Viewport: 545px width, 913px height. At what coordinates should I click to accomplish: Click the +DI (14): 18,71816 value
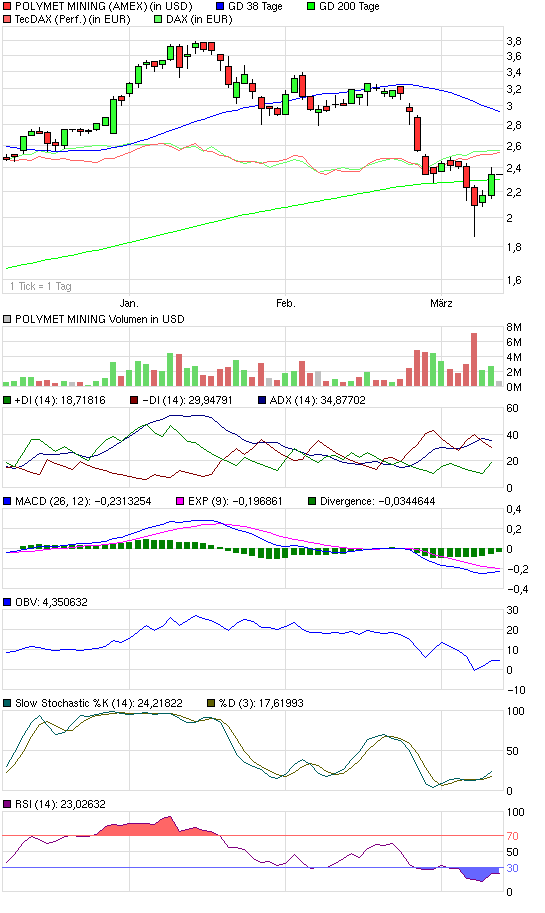tap(61, 400)
